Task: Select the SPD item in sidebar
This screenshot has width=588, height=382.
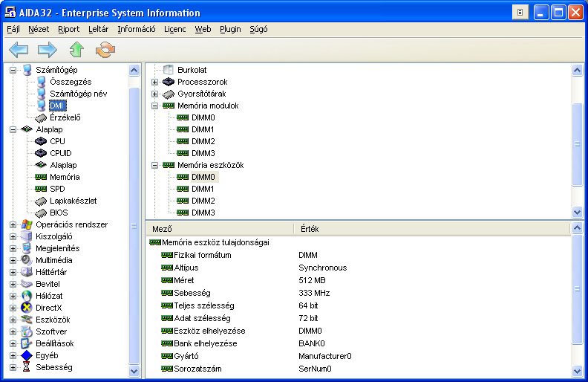Action: point(57,189)
